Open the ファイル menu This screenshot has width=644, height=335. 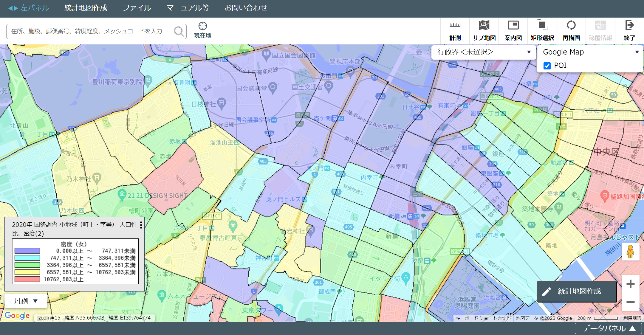(137, 8)
